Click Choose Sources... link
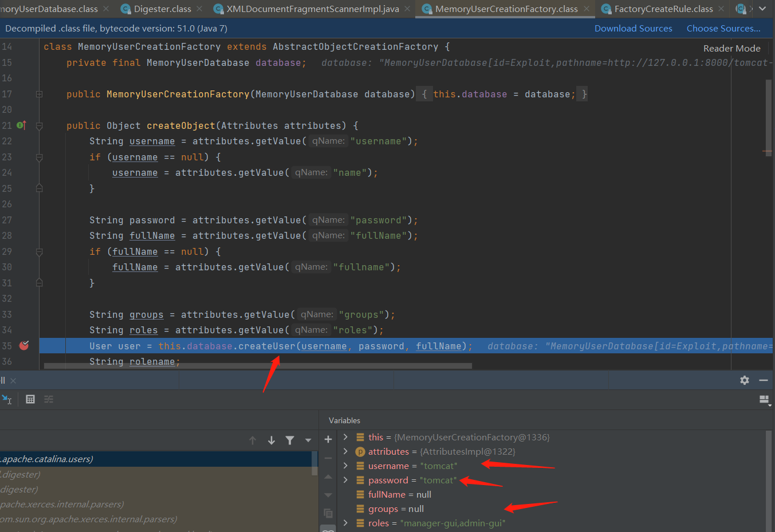Screen dimensions: 775x532 tap(723, 28)
